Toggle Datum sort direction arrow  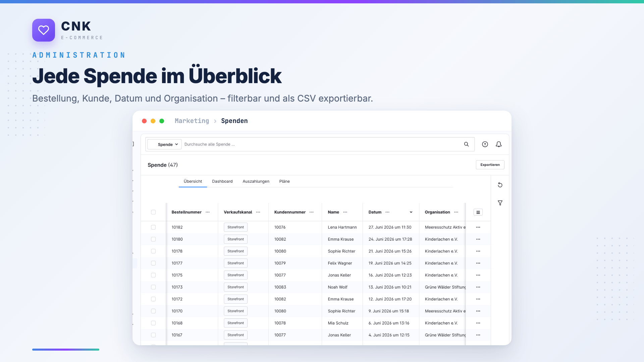pyautogui.click(x=411, y=212)
